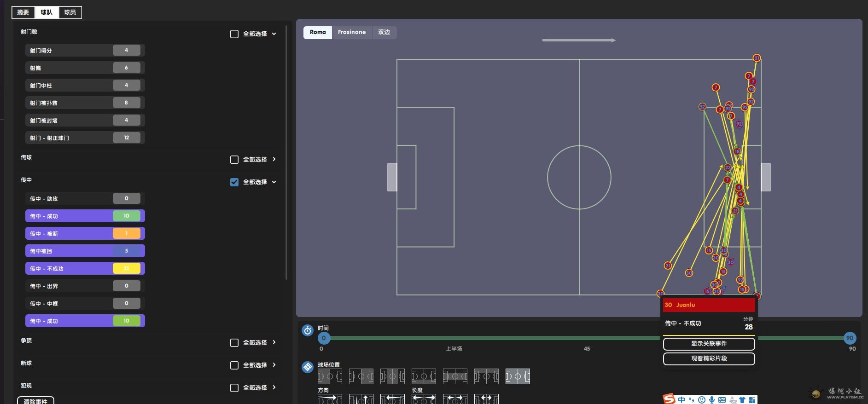This screenshot has height=404, width=868.
Task: Select the 射门被扑救 filter row
Action: [x=85, y=103]
